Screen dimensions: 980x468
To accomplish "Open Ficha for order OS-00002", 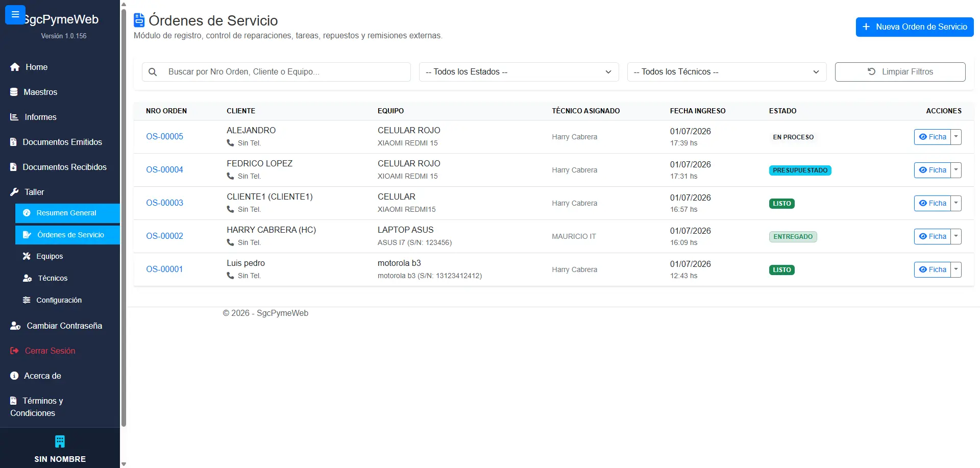I will [x=933, y=236].
